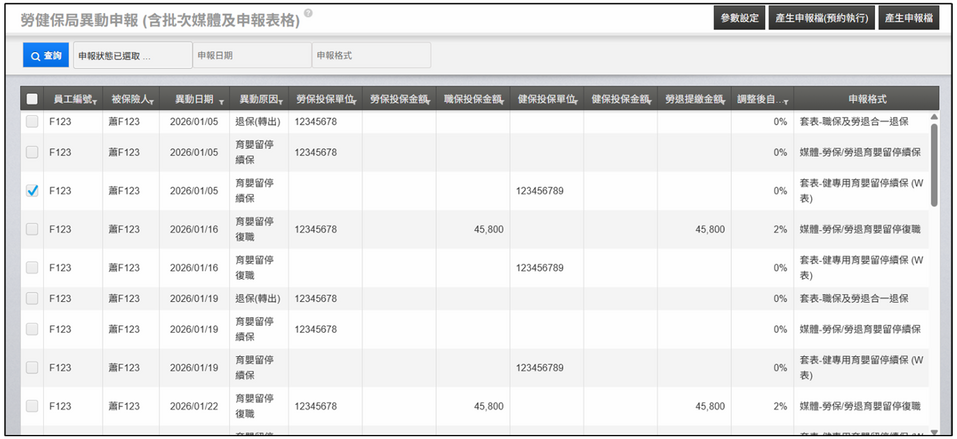The height and width of the screenshot is (439, 957).
Task: Sort by the 申報格式 column header
Action: 867,99
